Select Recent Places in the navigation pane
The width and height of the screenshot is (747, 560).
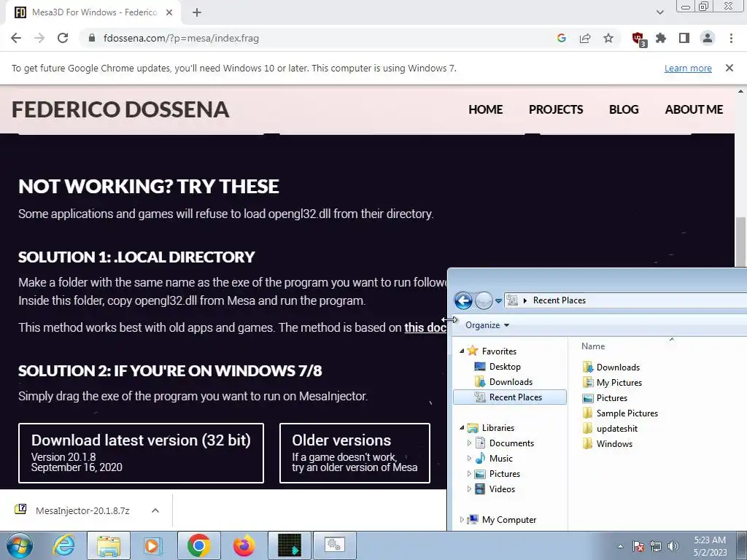coord(510,397)
